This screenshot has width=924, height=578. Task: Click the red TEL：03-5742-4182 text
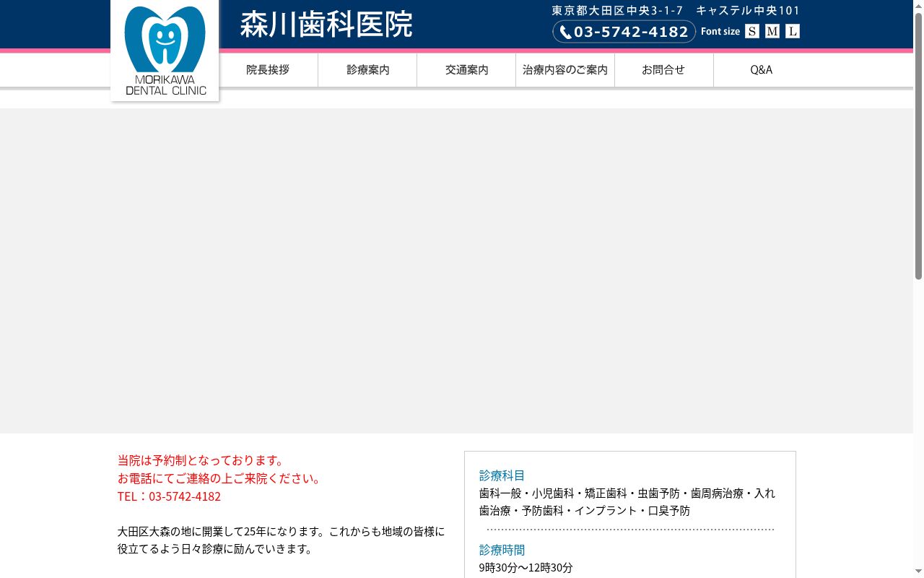pyautogui.click(x=169, y=496)
